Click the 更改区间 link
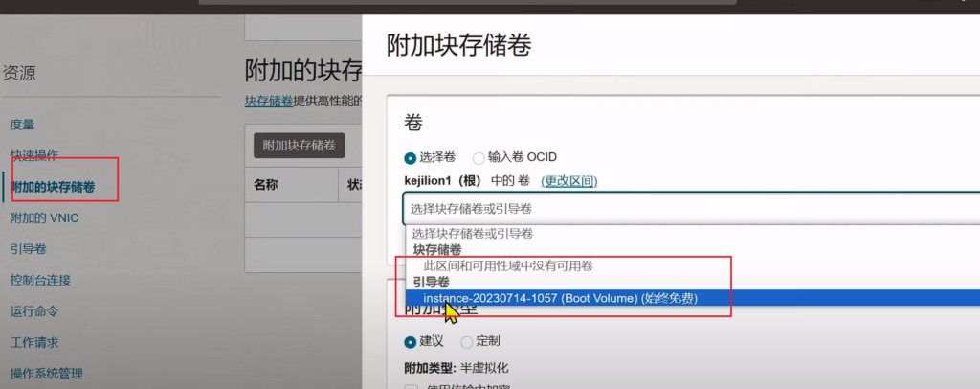Image resolution: width=980 pixels, height=389 pixels. click(x=568, y=181)
